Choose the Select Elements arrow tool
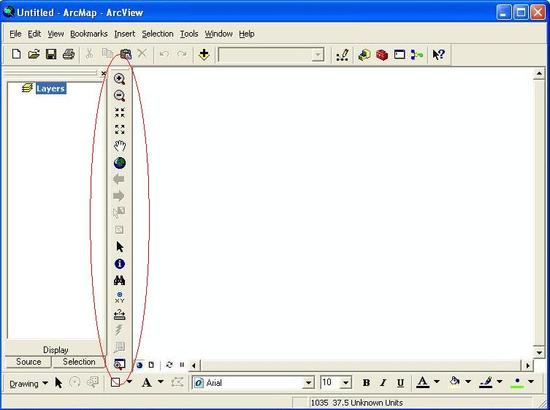Image resolution: width=550 pixels, height=410 pixels. tap(120, 247)
